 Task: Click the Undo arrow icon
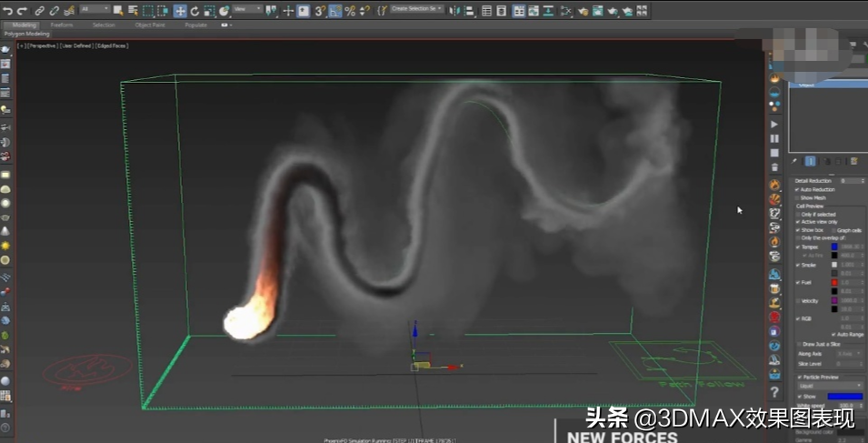pos(8,11)
